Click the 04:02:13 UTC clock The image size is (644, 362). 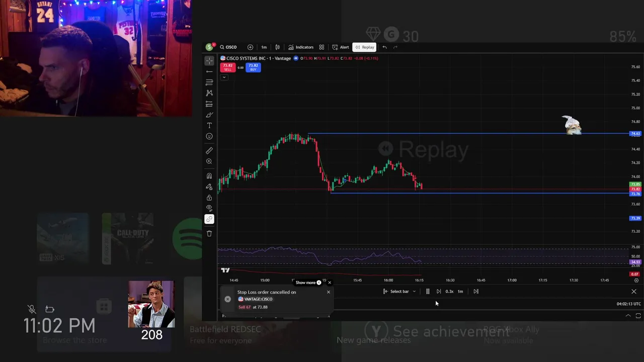(629, 304)
